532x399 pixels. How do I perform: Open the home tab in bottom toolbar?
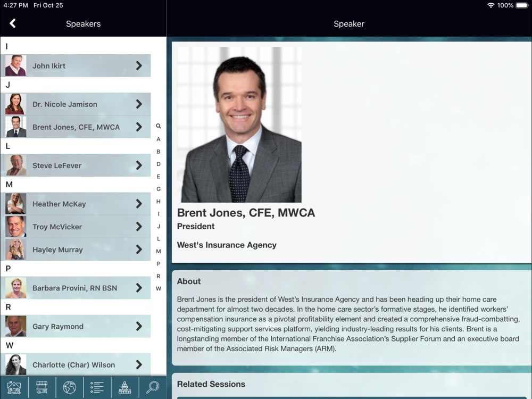pyautogui.click(x=14, y=387)
